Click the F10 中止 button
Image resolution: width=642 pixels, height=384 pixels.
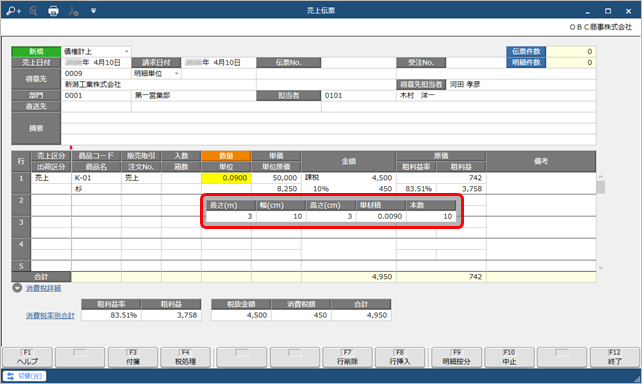coord(509,357)
